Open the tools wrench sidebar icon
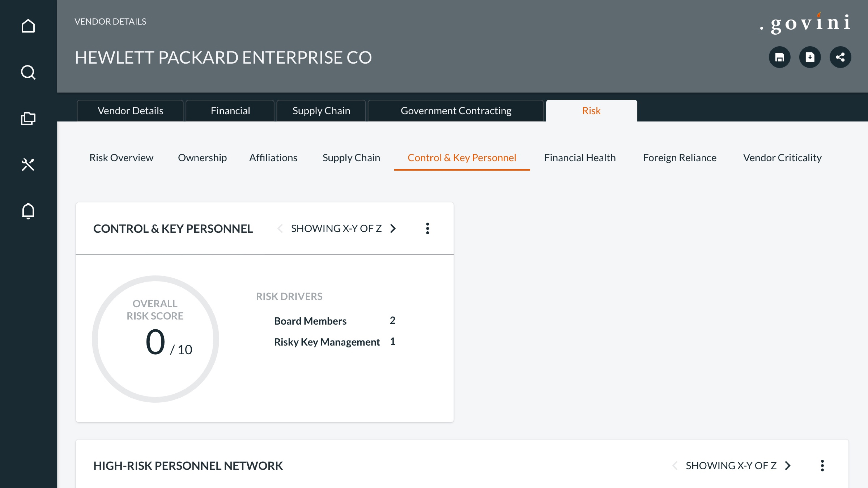Screen dimensions: 868x488 [28, 165]
